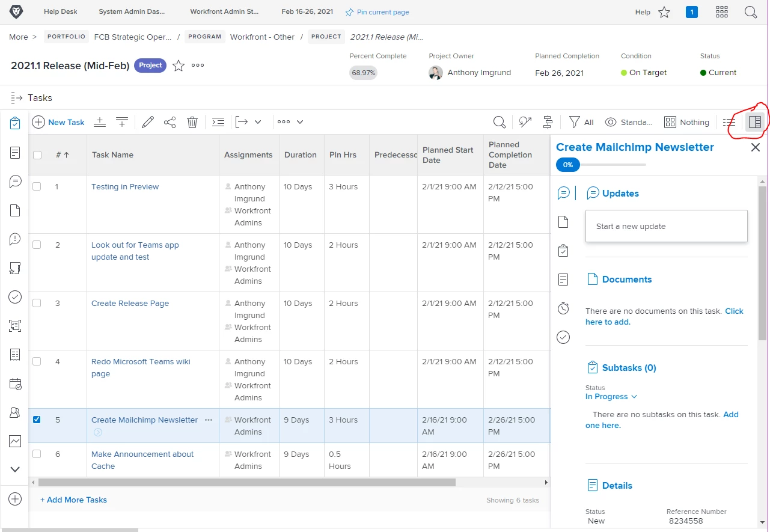Click the plus circle at sidebar bottom

click(x=16, y=499)
